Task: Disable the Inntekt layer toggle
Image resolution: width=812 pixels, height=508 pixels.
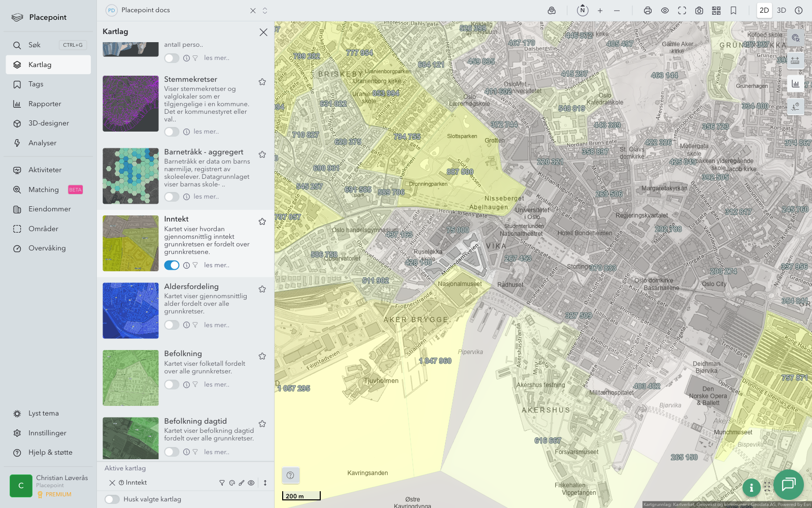Action: click(172, 265)
